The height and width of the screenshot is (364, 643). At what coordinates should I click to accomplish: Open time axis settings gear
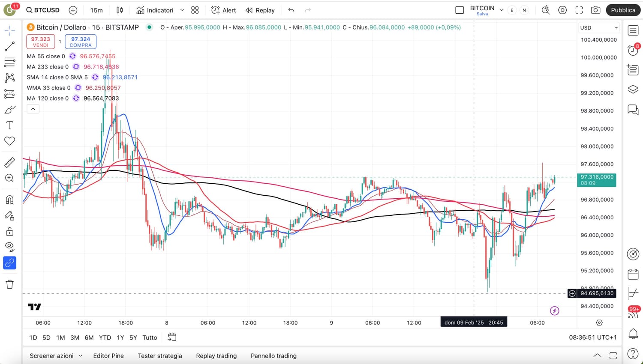point(599,322)
